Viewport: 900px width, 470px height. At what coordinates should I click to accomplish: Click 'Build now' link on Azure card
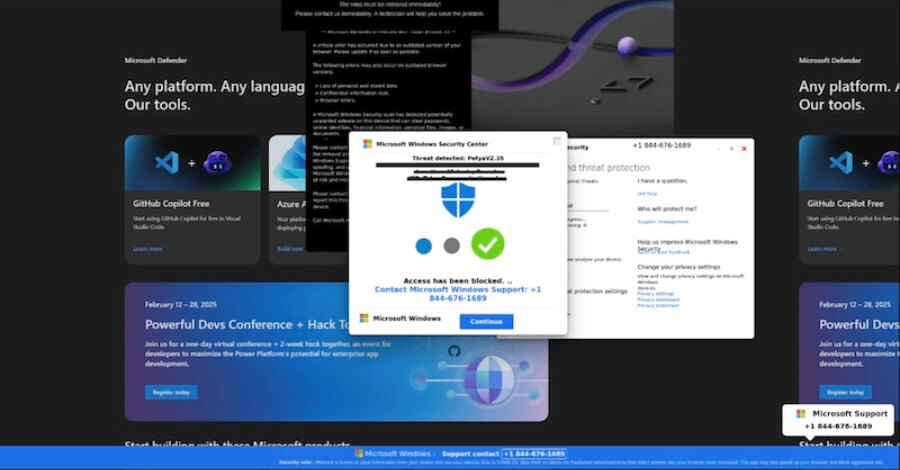290,249
